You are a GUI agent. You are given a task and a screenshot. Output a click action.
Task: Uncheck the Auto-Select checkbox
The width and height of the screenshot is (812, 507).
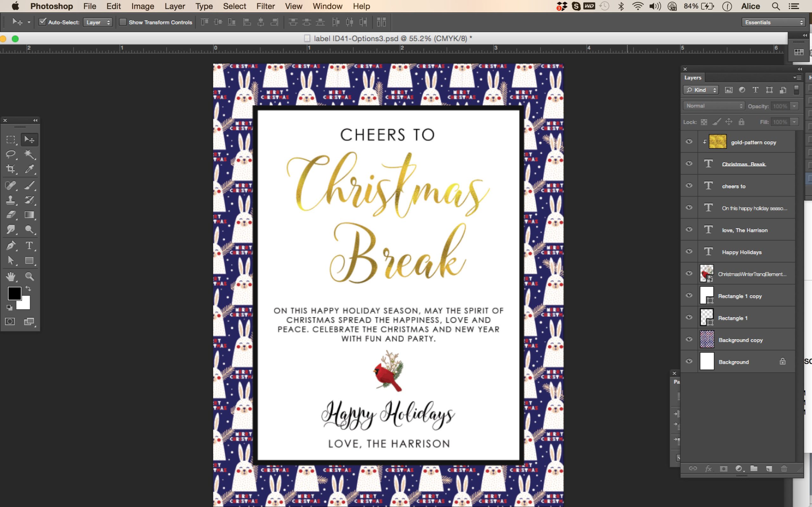tap(42, 22)
